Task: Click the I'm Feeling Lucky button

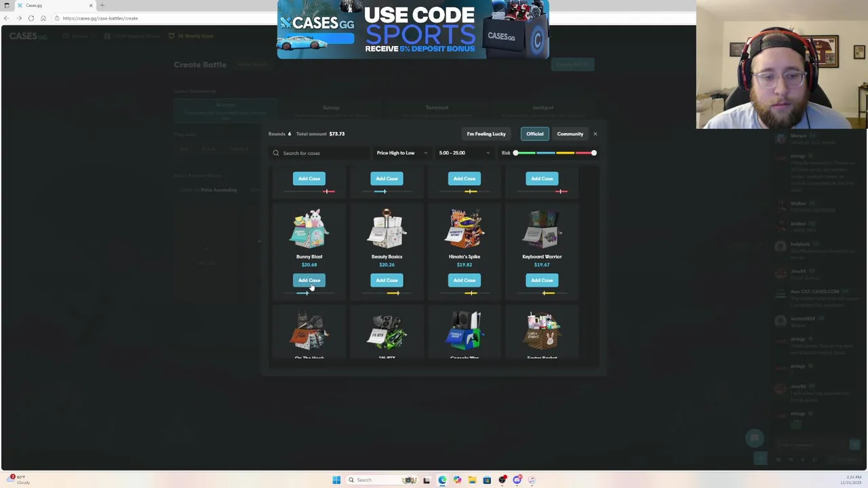Action: (x=486, y=134)
